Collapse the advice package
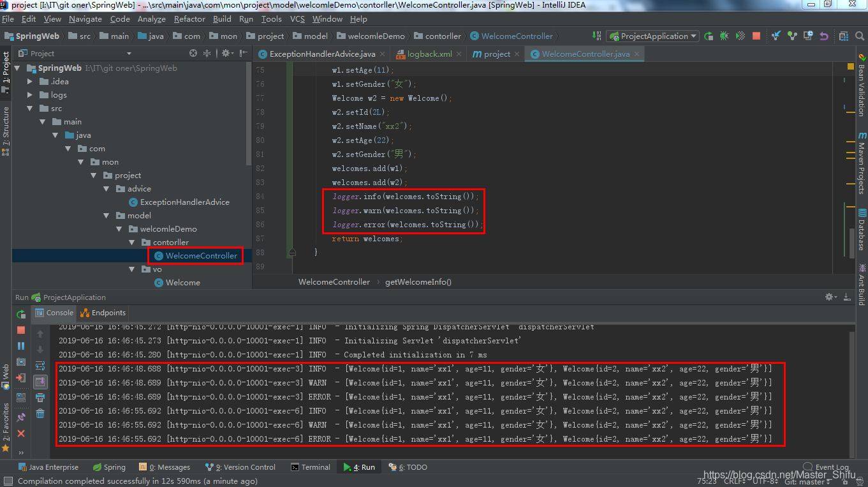The width and height of the screenshot is (868, 487). click(x=107, y=189)
